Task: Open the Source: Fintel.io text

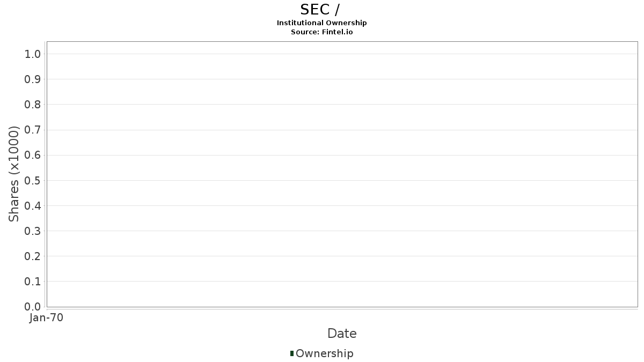Action: (321, 32)
